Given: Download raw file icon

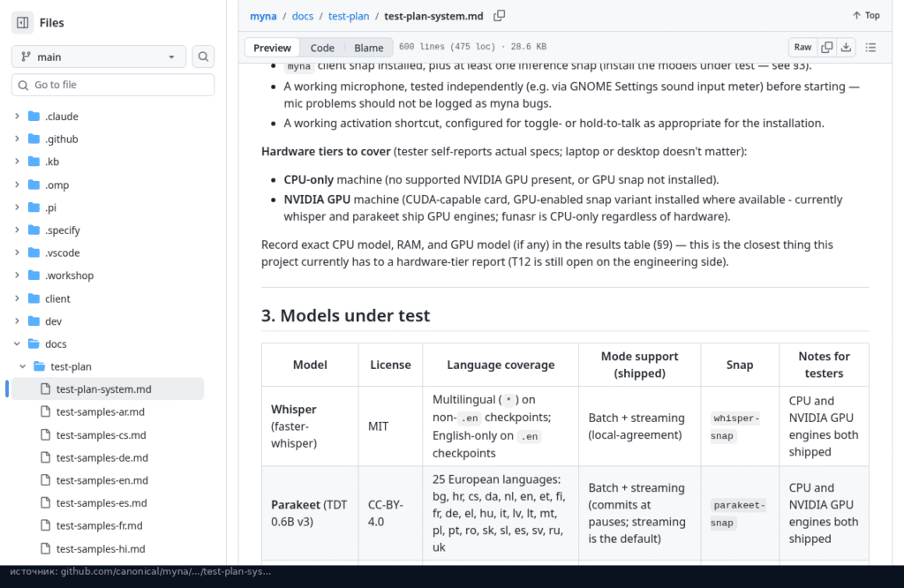Looking at the screenshot, I should point(846,48).
